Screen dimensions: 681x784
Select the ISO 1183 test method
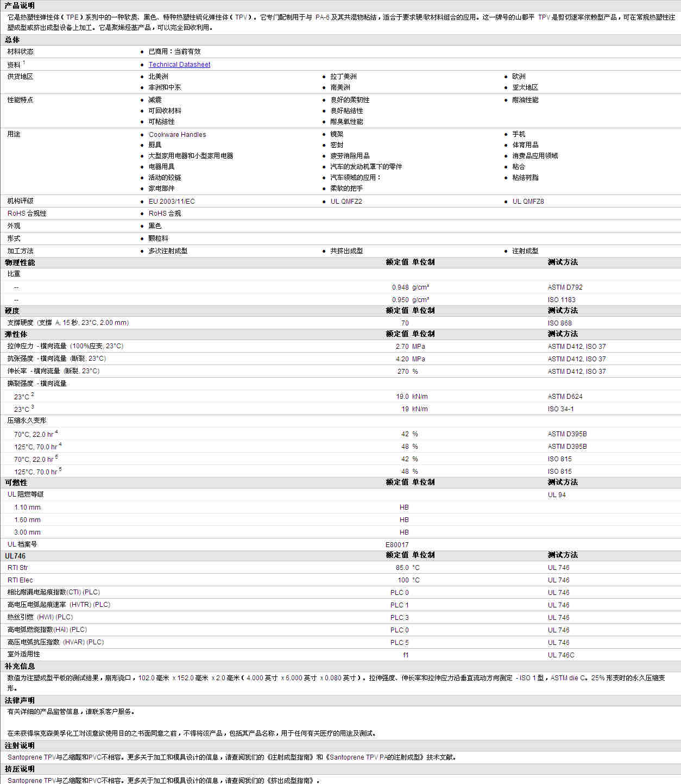562,300
